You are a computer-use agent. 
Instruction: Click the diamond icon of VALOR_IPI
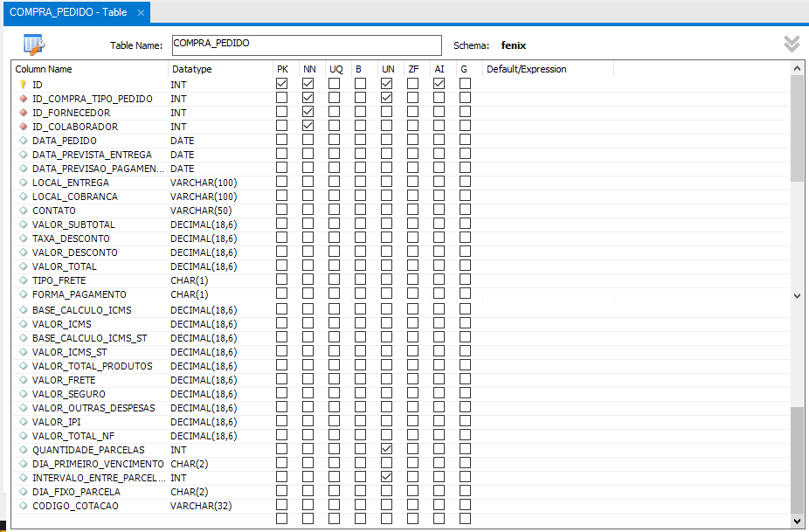(24, 421)
